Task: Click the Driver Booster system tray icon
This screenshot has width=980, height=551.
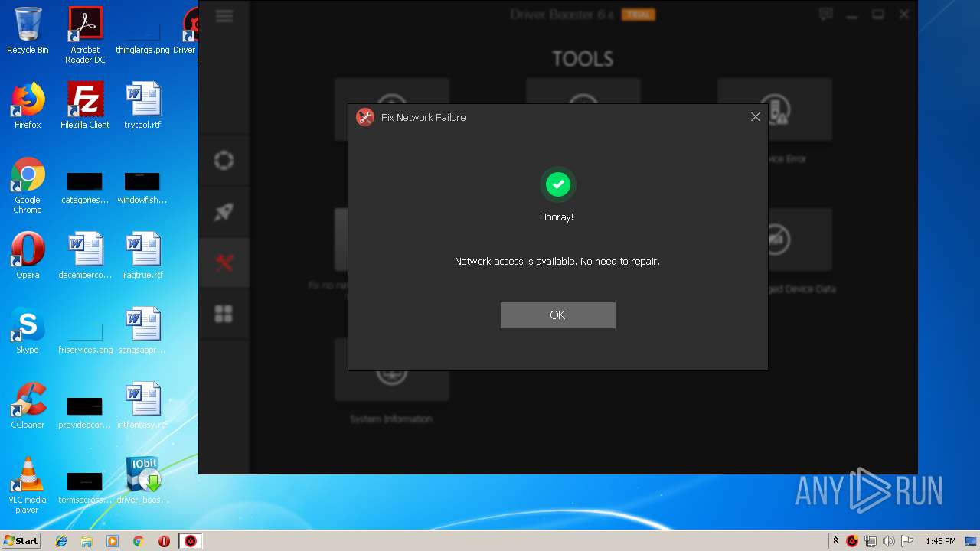Action: tap(852, 541)
